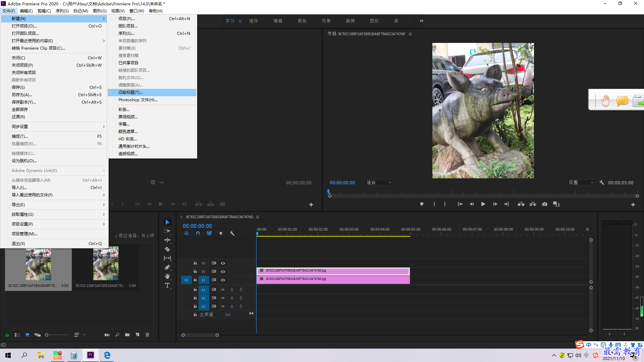644x362 pixels.
Task: Click Go to Out point in program monitor
Action: 506,204
